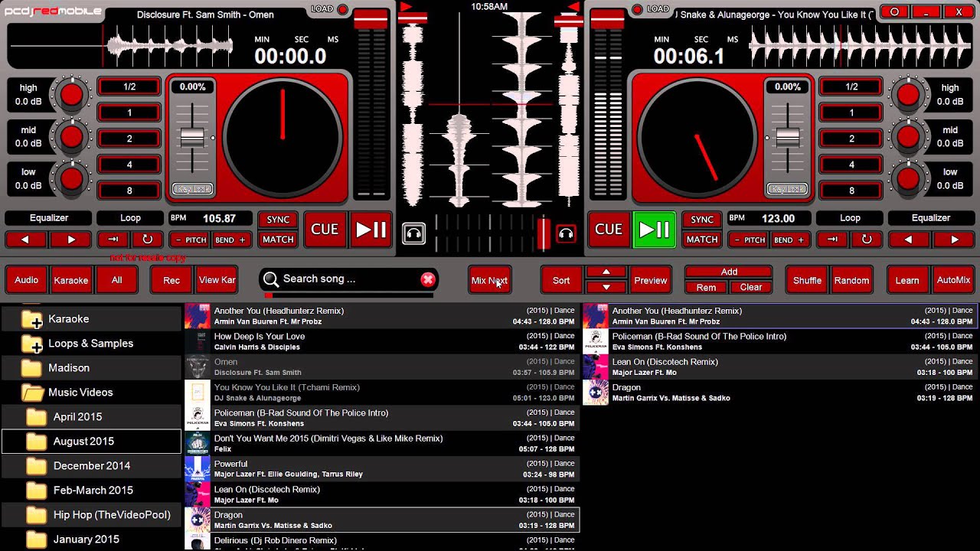Move selected track down with down arrow
This screenshot has height=551, width=980.
606,287
